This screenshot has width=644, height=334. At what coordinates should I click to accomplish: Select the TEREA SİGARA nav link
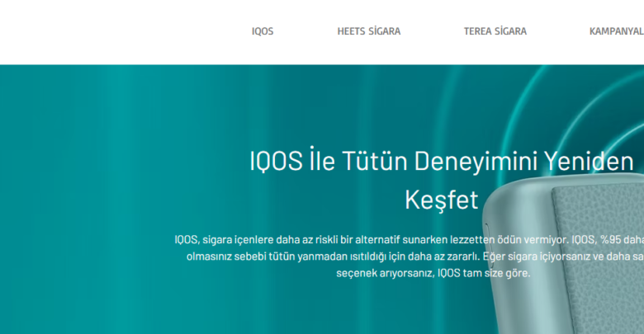(x=495, y=31)
